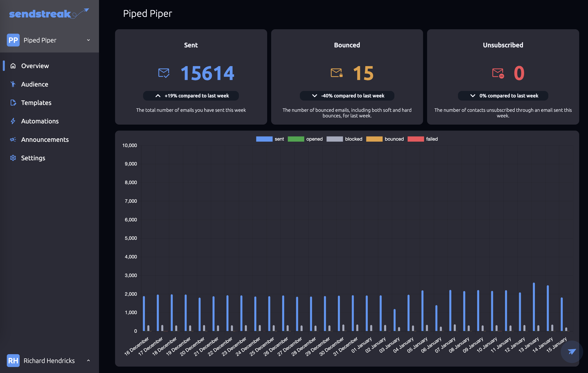Expand the Richard Hendricks user menu chevron
Viewport: 588px width, 373px height.
click(x=88, y=360)
